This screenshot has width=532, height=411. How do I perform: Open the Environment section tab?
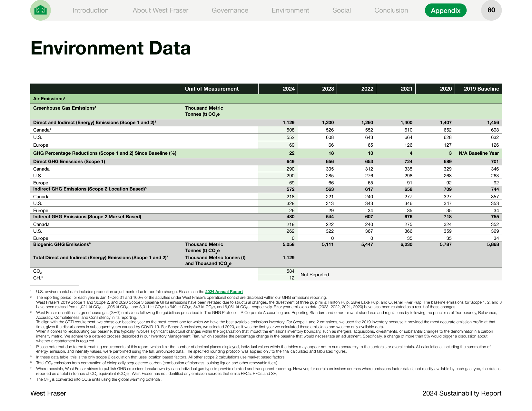(x=290, y=10)
